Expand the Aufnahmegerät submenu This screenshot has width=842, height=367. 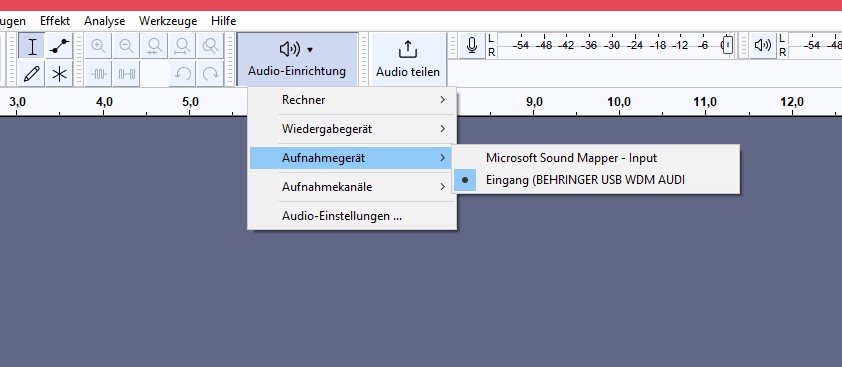point(352,158)
